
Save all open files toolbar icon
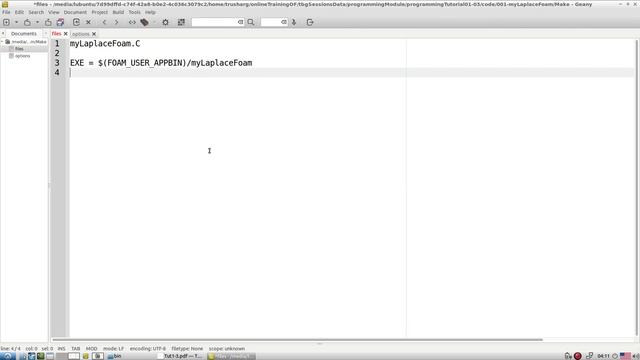[60, 22]
